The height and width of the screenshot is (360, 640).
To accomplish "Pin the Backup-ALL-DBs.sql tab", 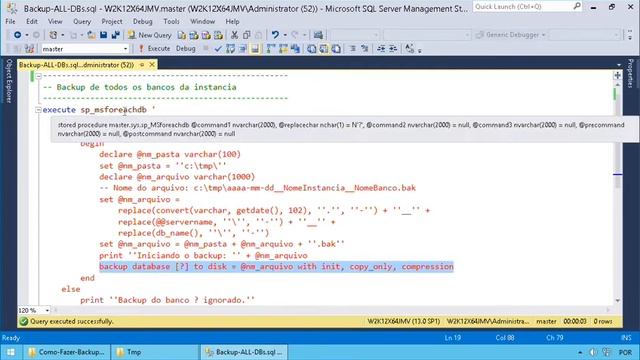I will click(x=142, y=65).
